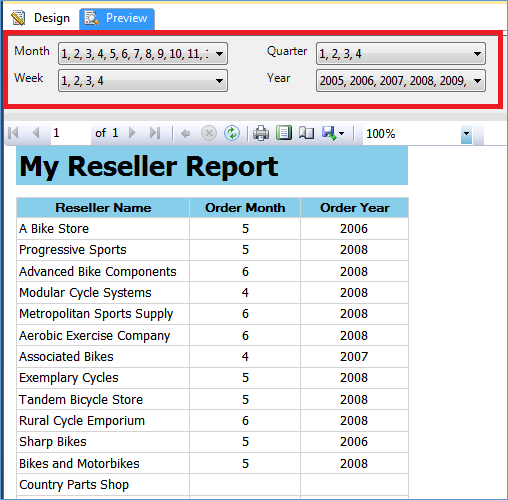
Task: Select the Modular Cycle Systems cell
Action: tap(103, 293)
